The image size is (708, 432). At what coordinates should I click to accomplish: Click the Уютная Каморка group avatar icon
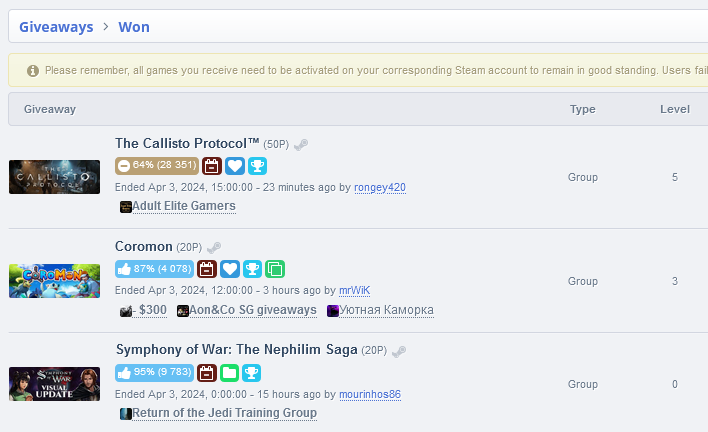333,311
